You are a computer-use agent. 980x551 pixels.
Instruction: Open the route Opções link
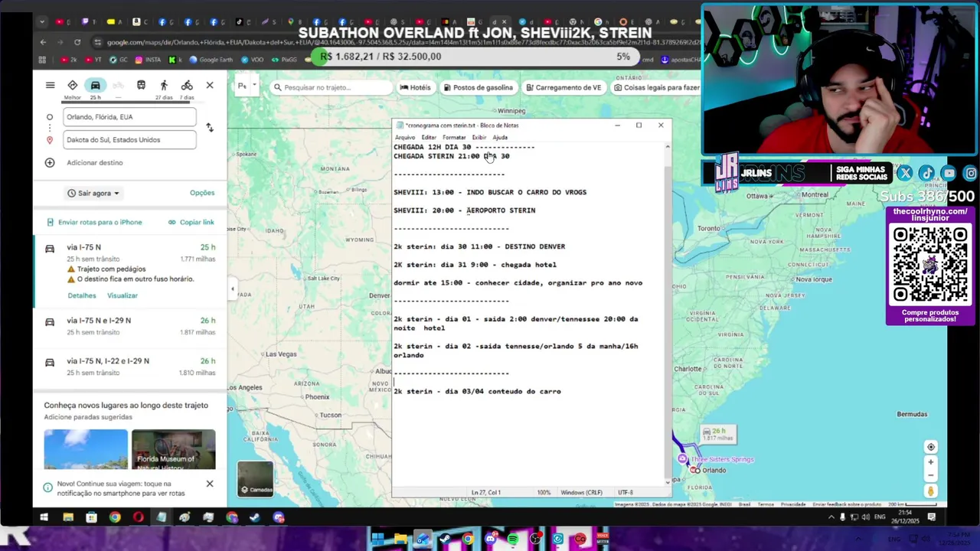[202, 193]
